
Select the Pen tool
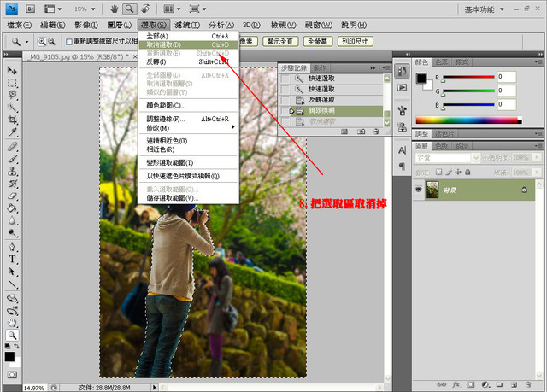pyautogui.click(x=12, y=247)
